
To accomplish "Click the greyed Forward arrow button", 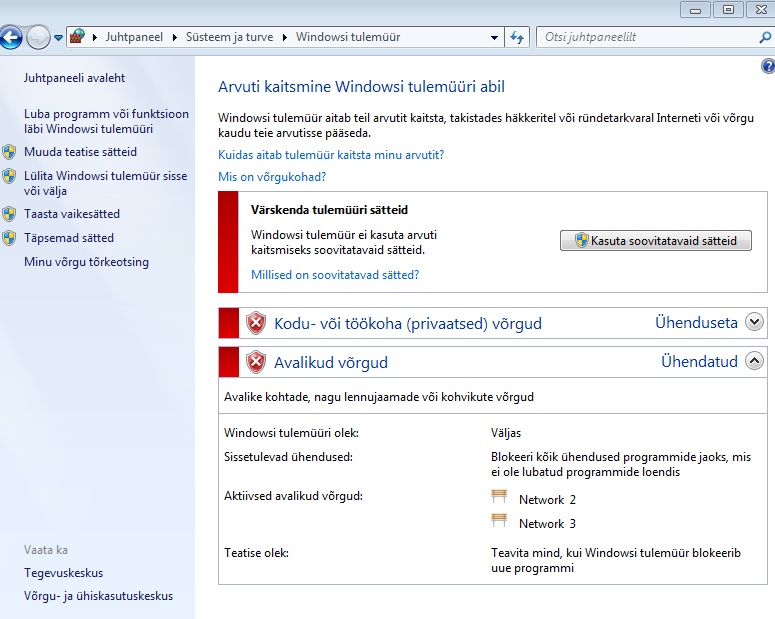I will coord(38,37).
